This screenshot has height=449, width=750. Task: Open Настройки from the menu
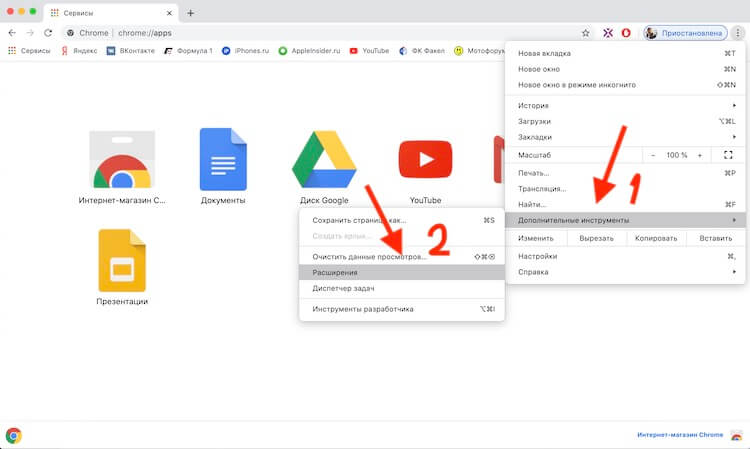coord(625,256)
